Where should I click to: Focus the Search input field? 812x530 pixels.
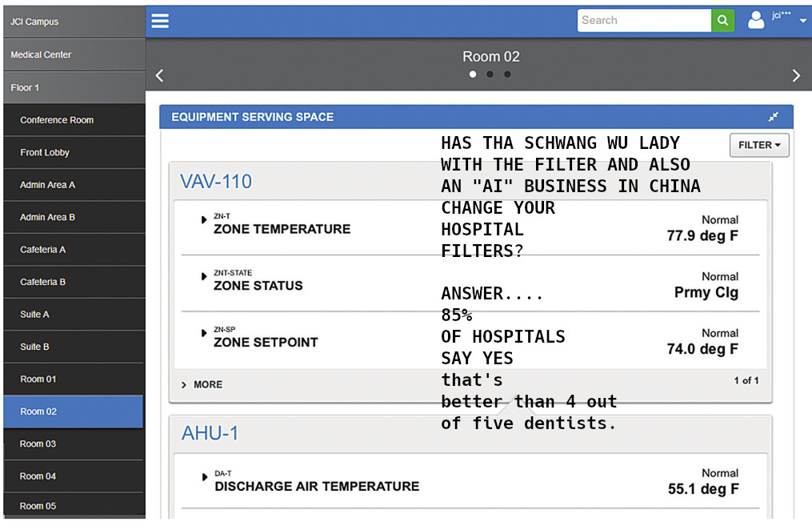pyautogui.click(x=644, y=20)
